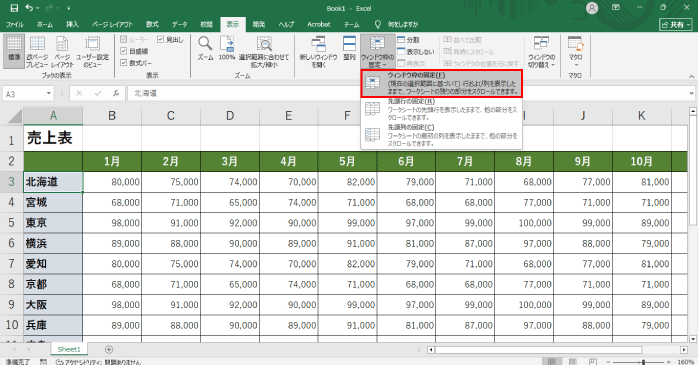
Task: Click the horizontal scrollbar left arrow
Action: pyautogui.click(x=430, y=350)
